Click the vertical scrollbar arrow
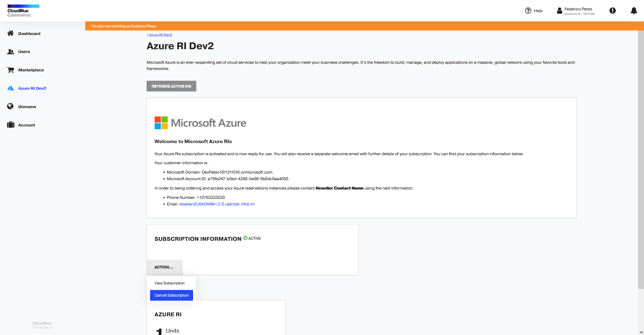Image resolution: width=644 pixels, height=335 pixels. tap(641, 332)
